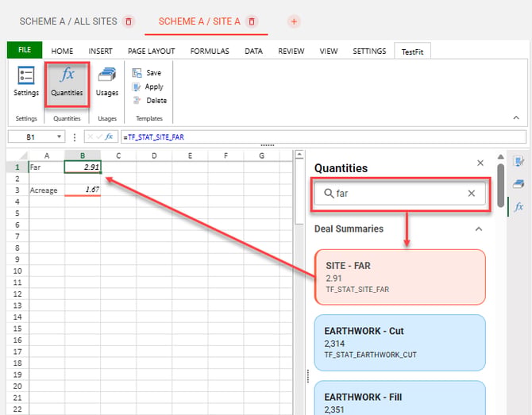Save the template via Save icon
532x415 pixels.
[147, 72]
